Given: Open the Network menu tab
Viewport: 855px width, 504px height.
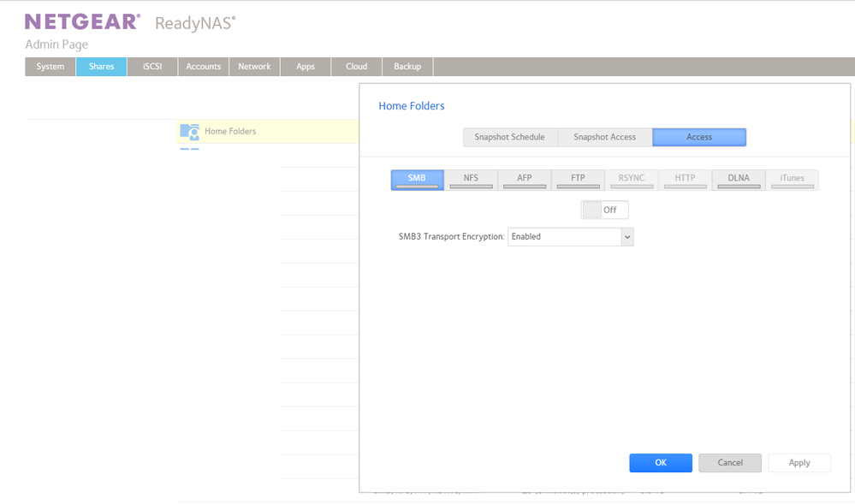Looking at the screenshot, I should tap(254, 67).
